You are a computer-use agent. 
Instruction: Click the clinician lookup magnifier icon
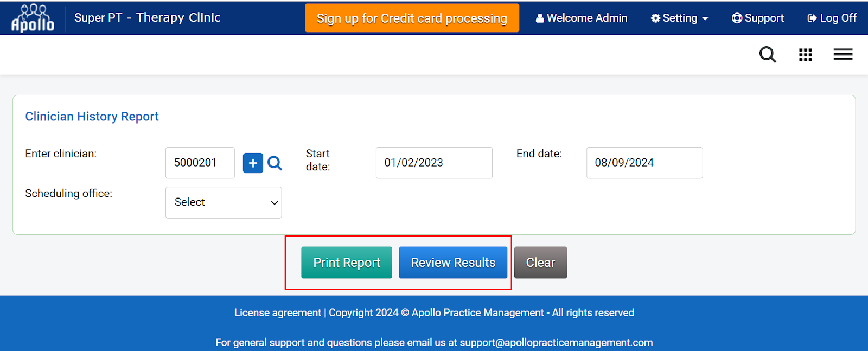[275, 163]
